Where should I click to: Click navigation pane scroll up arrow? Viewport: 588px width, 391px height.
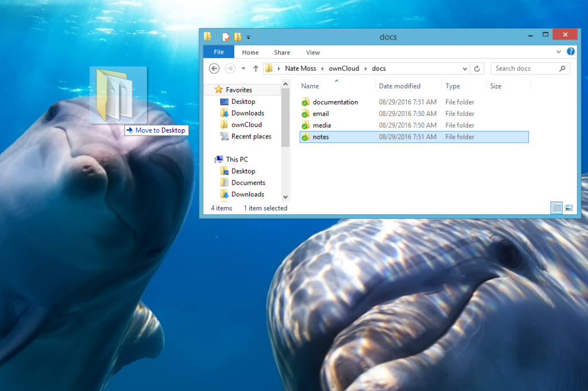coord(285,84)
